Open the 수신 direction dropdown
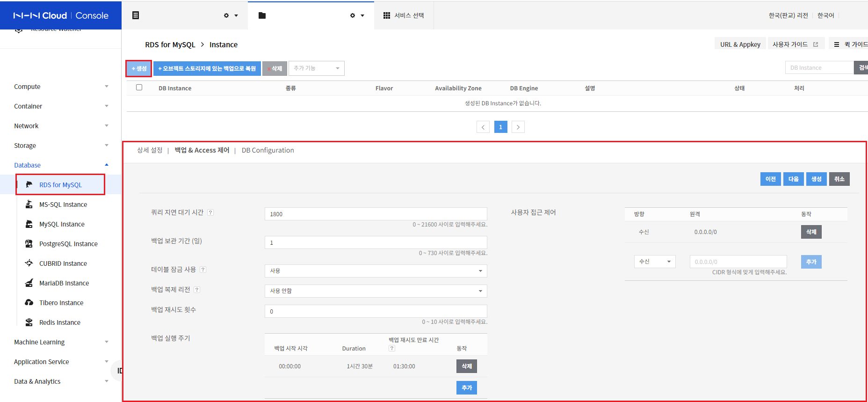Screen dimensions: 868x402 (655, 262)
